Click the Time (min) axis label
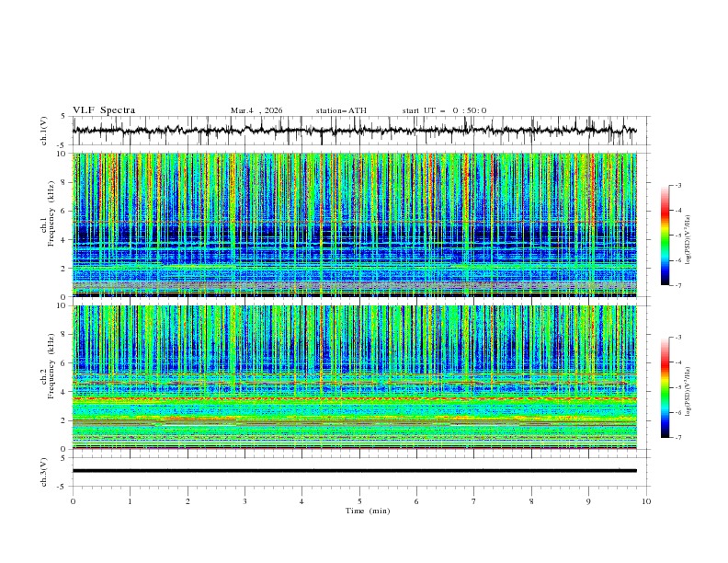Viewport: 728px width, 563px height. (368, 511)
